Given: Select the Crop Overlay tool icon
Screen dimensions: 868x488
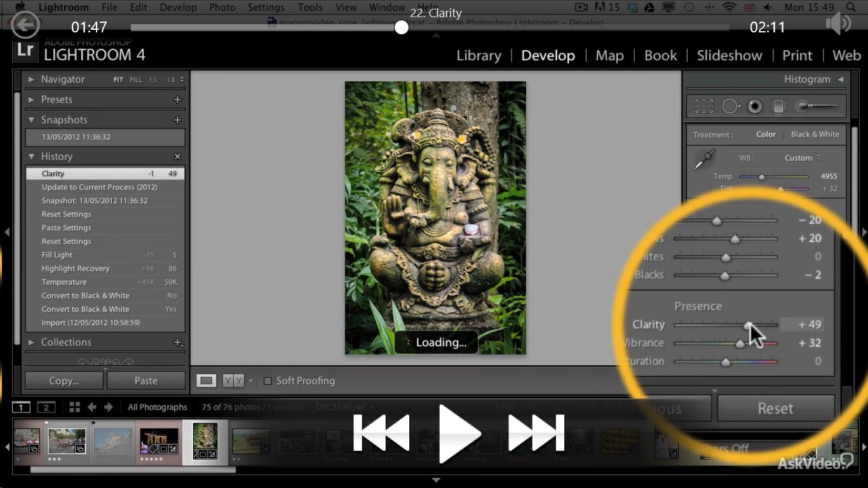Looking at the screenshot, I should point(703,106).
